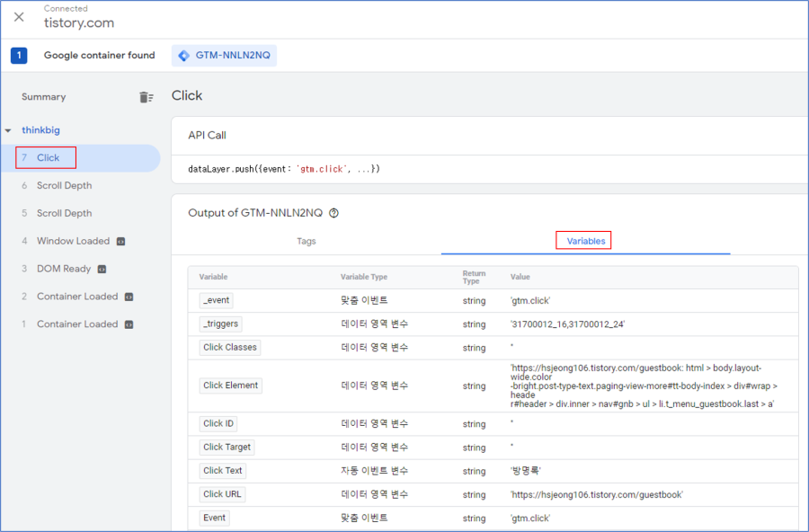
Task: Open the Summary view
Action: (44, 97)
